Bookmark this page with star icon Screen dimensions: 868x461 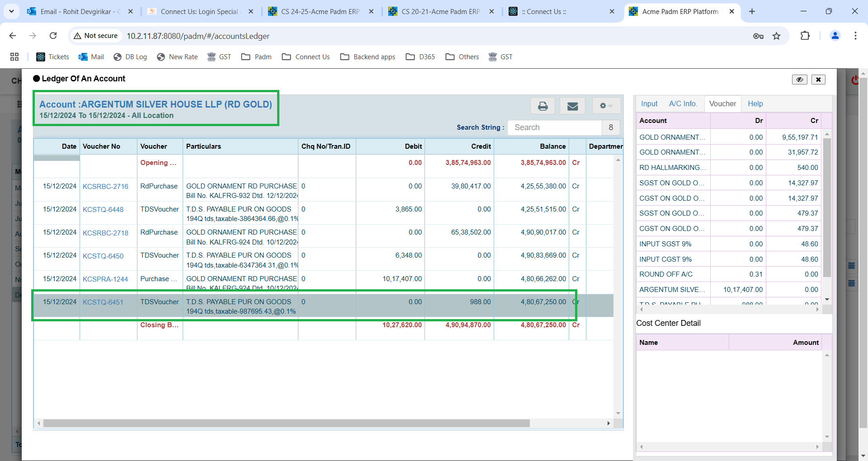click(x=776, y=36)
